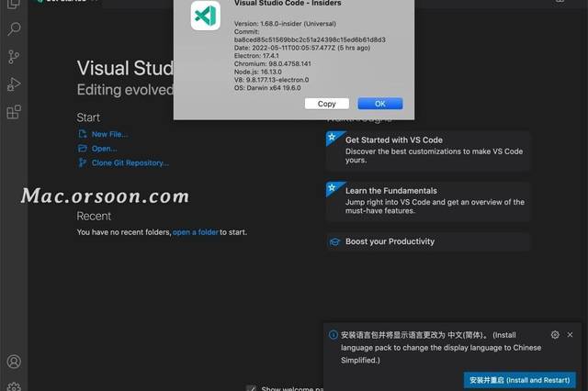Click the info icon in the notification
The width and height of the screenshot is (588, 391).
pos(333,335)
